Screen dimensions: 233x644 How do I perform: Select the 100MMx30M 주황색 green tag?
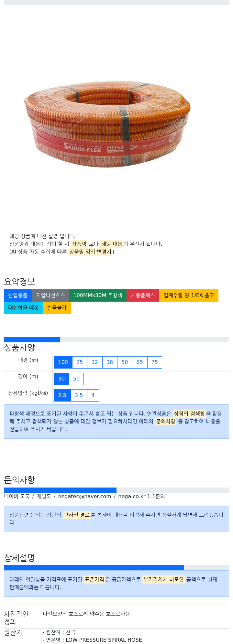(98, 295)
